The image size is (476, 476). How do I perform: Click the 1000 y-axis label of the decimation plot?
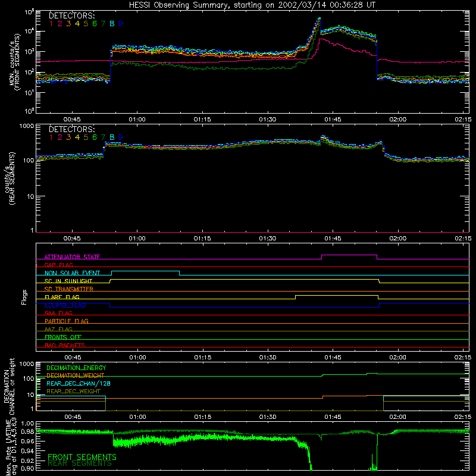click(x=27, y=364)
